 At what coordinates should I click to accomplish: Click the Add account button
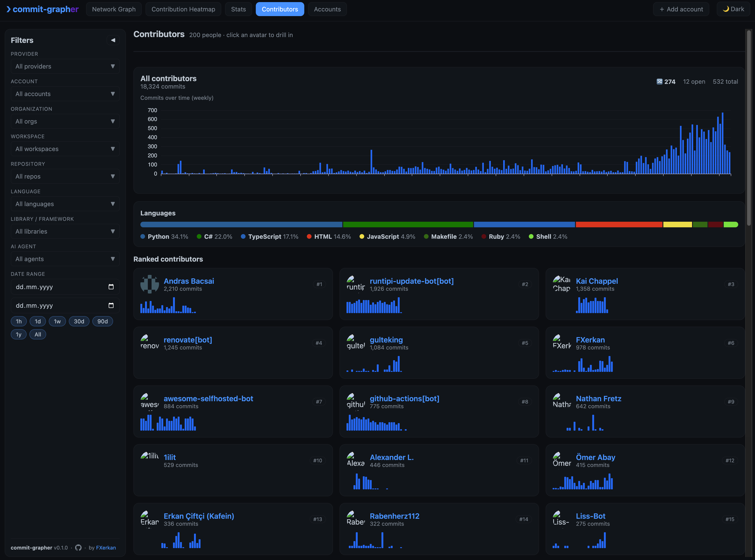pos(681,9)
